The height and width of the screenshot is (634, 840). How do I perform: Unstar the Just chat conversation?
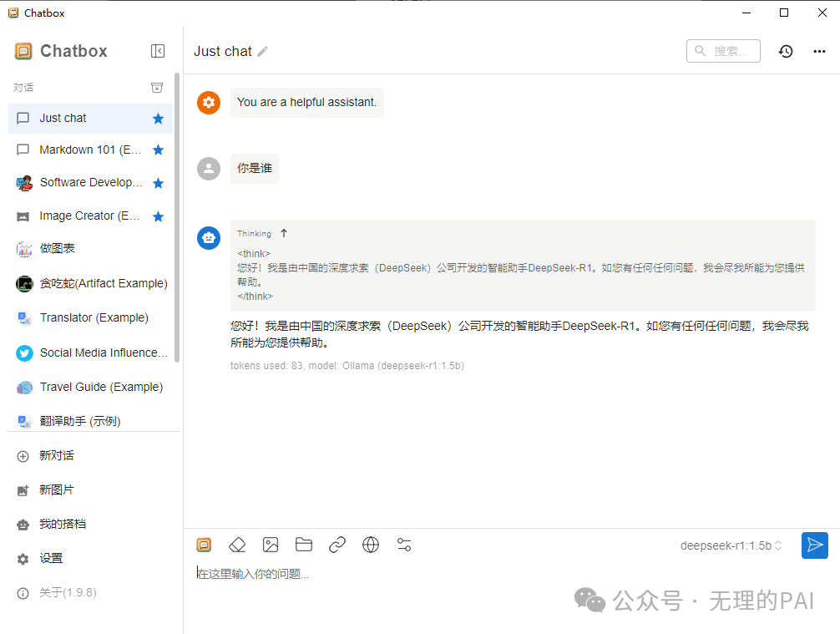coord(158,119)
